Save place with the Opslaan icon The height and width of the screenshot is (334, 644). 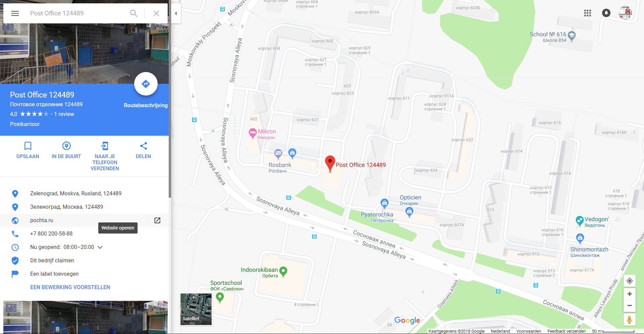(x=28, y=150)
